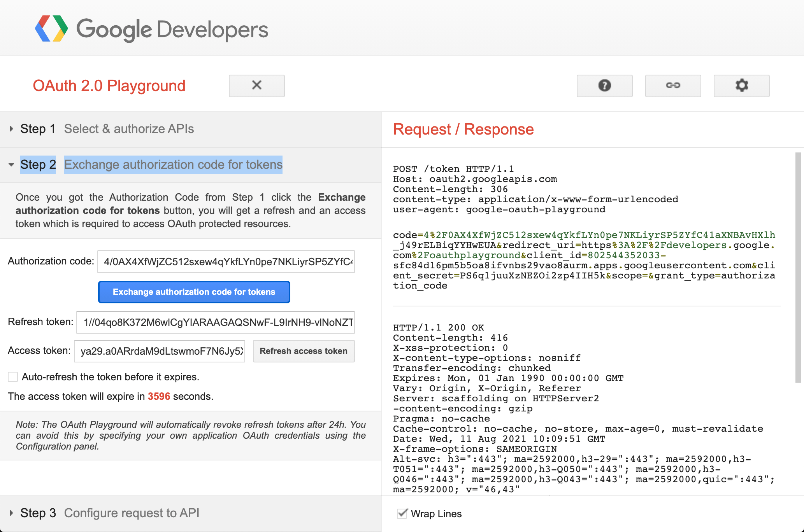Enable Auto-refresh the token checkbox
804x532 pixels.
13,376
